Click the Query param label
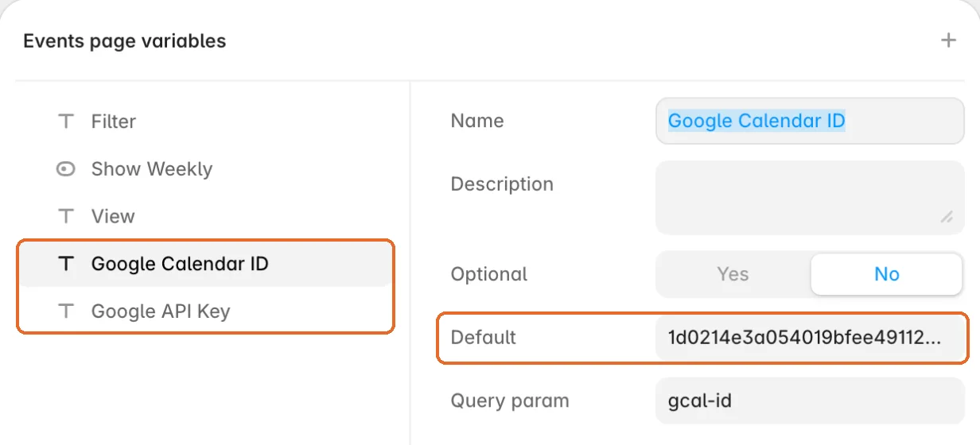Viewport: 980px width, 445px height. point(510,400)
